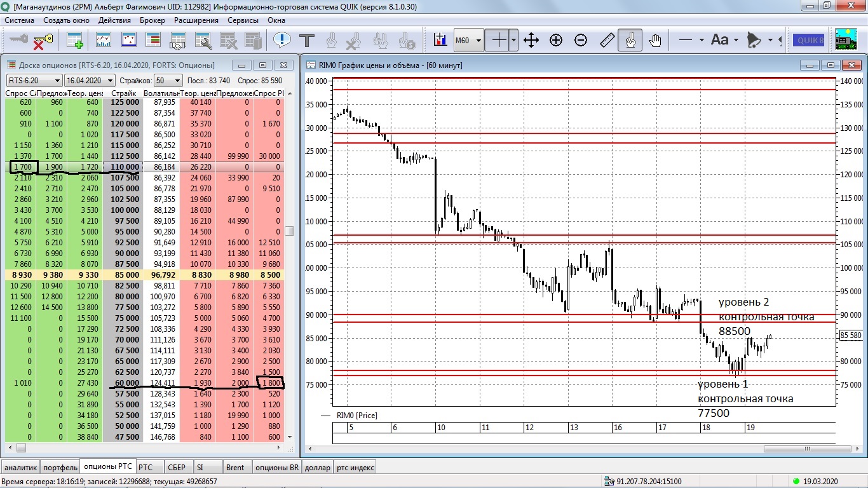
Task: Select the ruler measurement tool
Action: (x=607, y=41)
